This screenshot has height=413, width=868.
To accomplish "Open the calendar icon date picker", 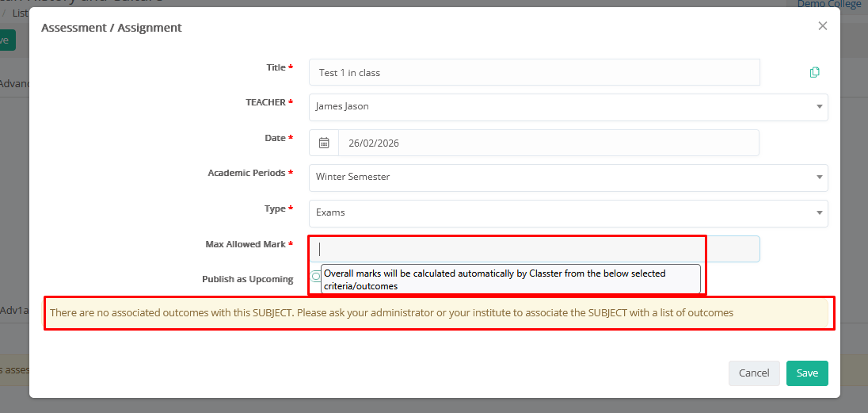I will (x=324, y=143).
